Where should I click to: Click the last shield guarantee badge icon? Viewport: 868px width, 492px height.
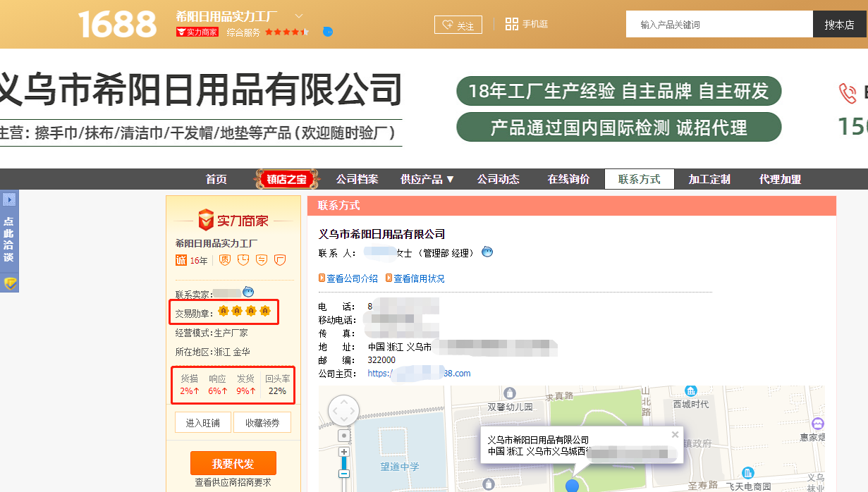(280, 260)
